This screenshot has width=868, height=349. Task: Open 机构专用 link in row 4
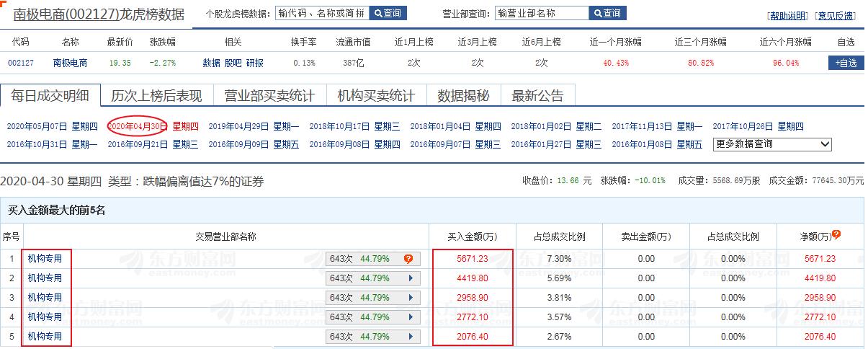click(x=45, y=317)
